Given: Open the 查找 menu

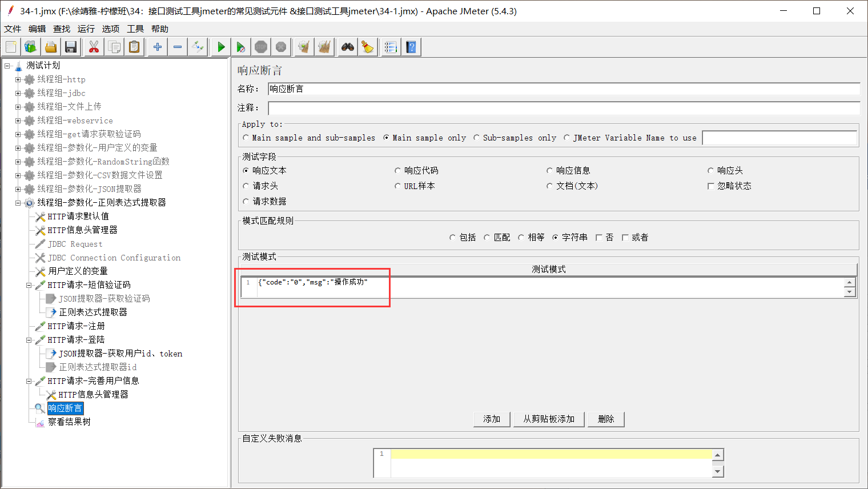Looking at the screenshot, I should tap(62, 29).
